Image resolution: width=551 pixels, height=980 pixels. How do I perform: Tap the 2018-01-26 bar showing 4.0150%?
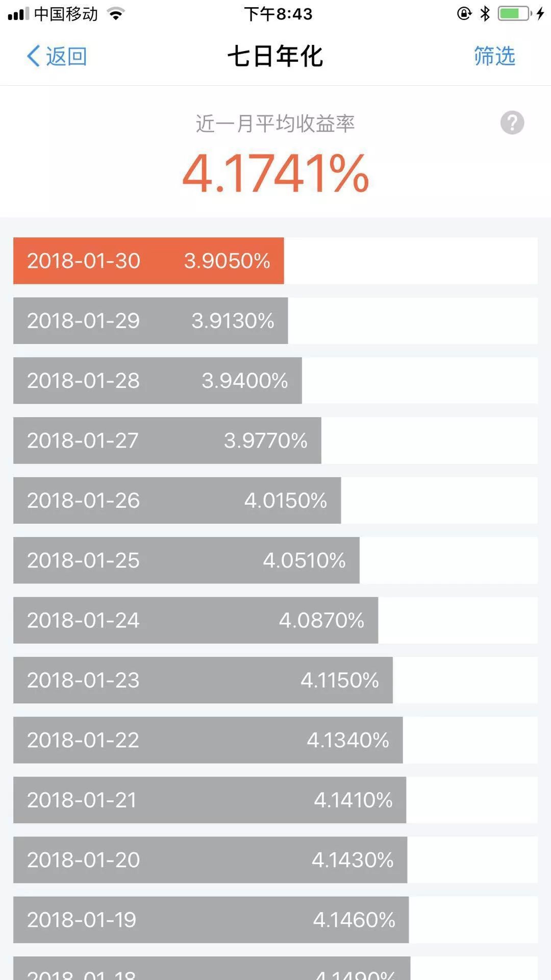click(x=177, y=500)
